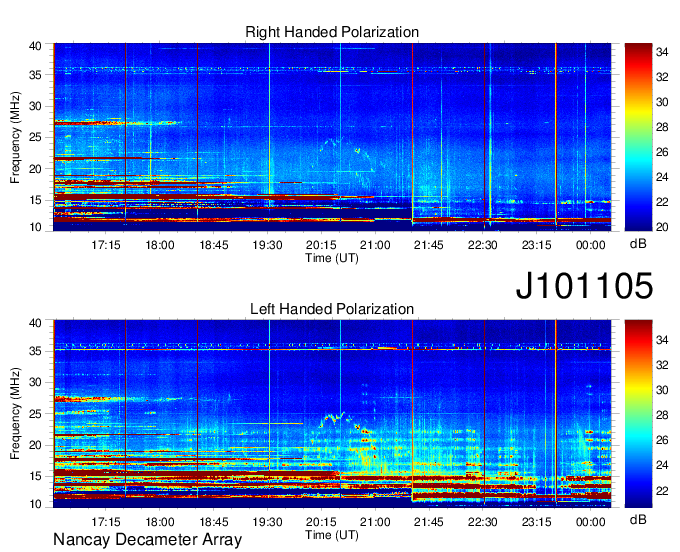Click the Right Handed plot's colorbar gradient
Image resolution: width=680 pixels, height=552 pixels.
click(638, 137)
